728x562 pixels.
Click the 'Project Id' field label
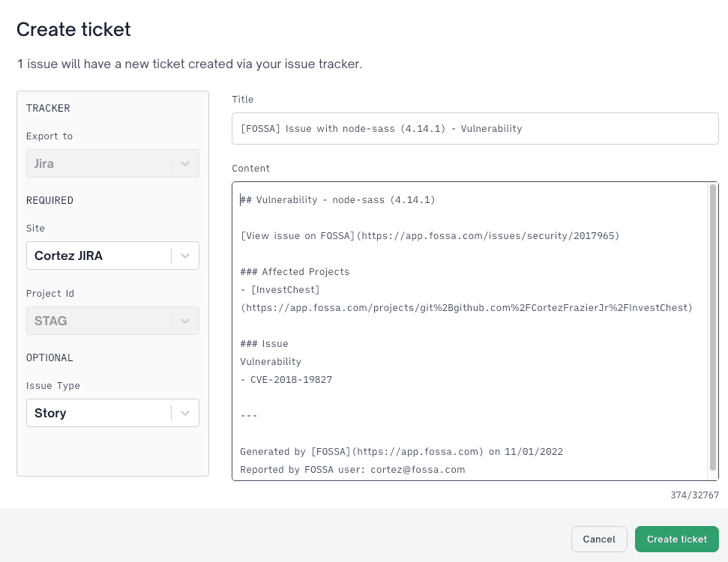50,293
